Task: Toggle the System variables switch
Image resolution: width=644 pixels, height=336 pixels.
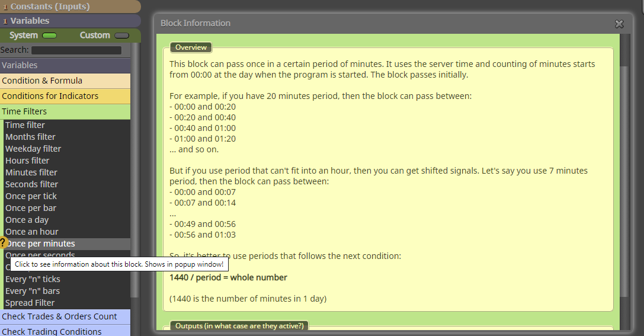Action: click(x=49, y=36)
